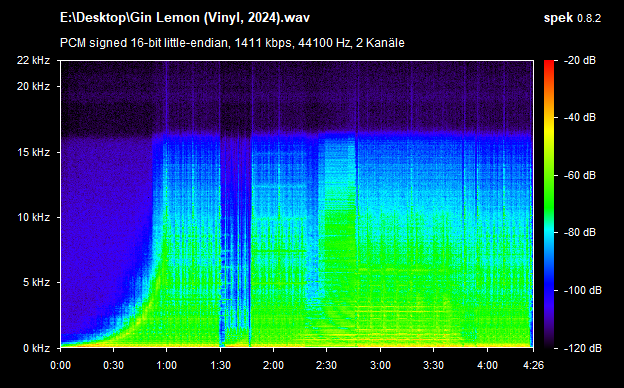The height and width of the screenshot is (388, 624).
Task: Click the '-80 dB' scale label
Action: click(x=579, y=232)
